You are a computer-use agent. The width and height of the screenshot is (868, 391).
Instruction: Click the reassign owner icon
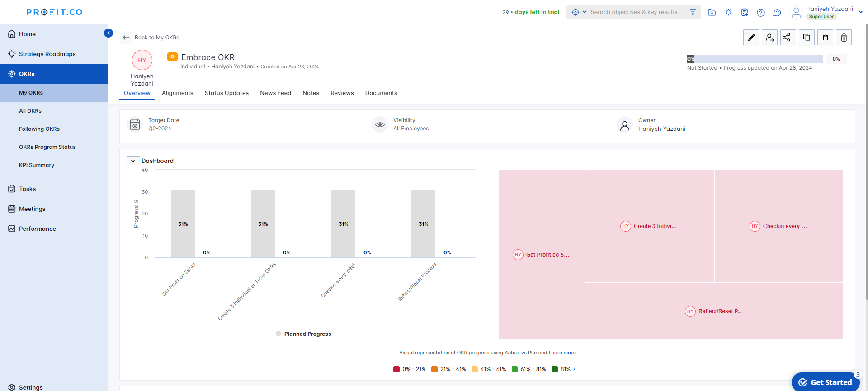[x=769, y=38]
